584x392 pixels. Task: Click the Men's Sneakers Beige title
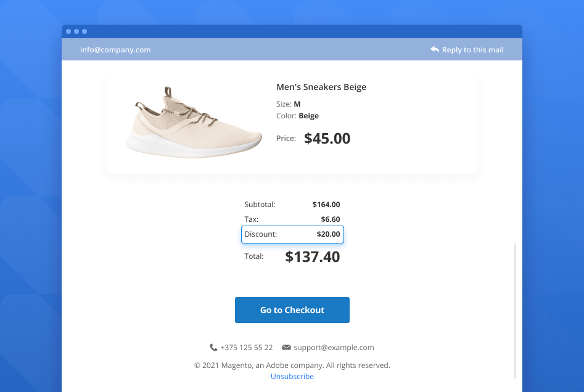tap(321, 87)
